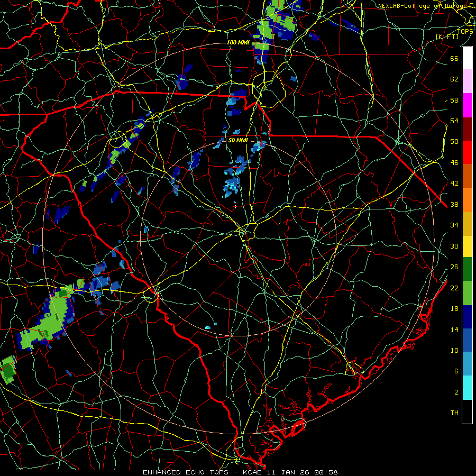Click the "62" legend value
Screen dimensions: 476x476
[454, 79]
